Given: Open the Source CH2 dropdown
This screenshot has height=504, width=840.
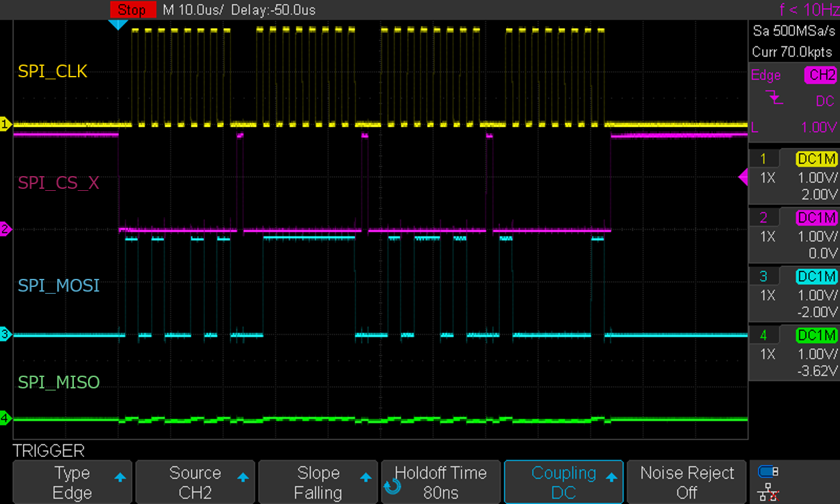Looking at the screenshot, I should (x=195, y=481).
